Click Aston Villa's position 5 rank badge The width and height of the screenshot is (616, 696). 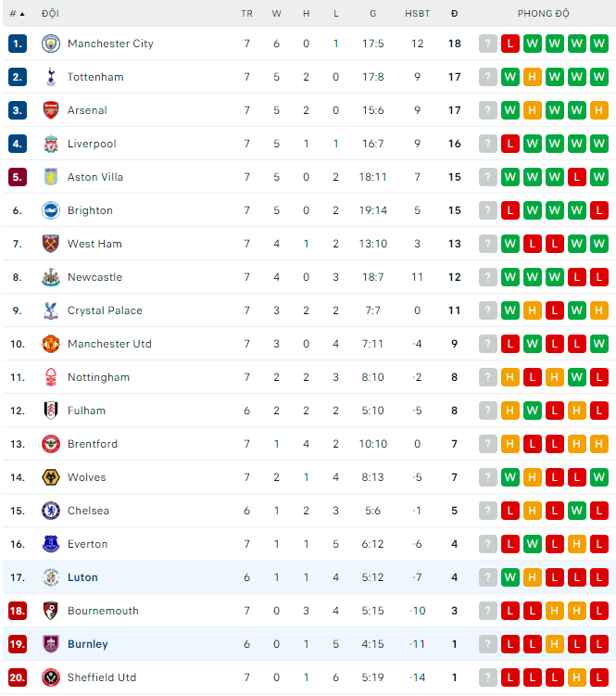18,177
